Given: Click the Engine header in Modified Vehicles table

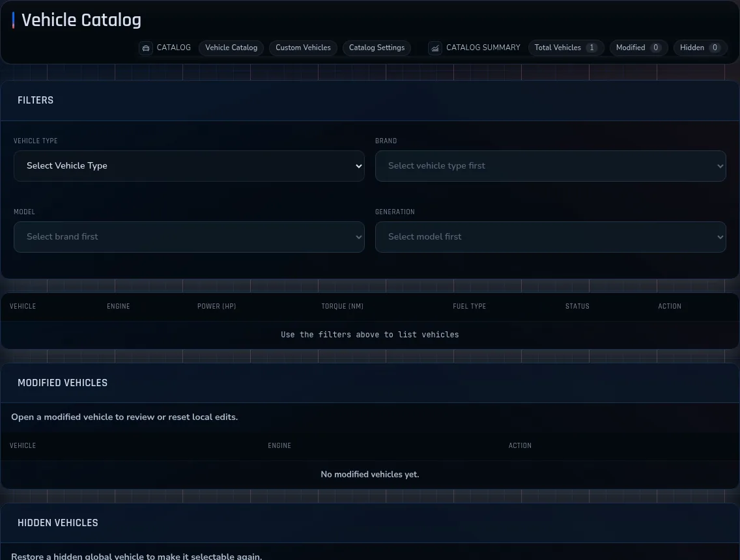Looking at the screenshot, I should pyautogui.click(x=279, y=445).
